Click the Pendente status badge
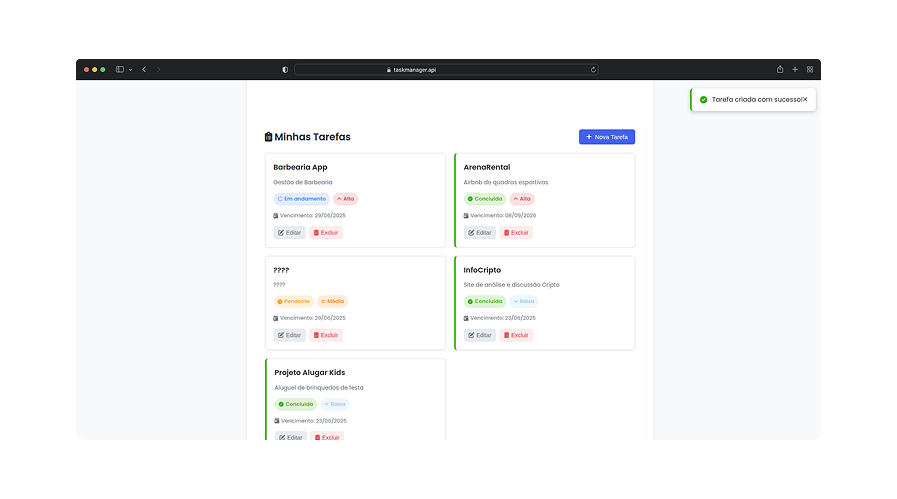 pos(293,301)
